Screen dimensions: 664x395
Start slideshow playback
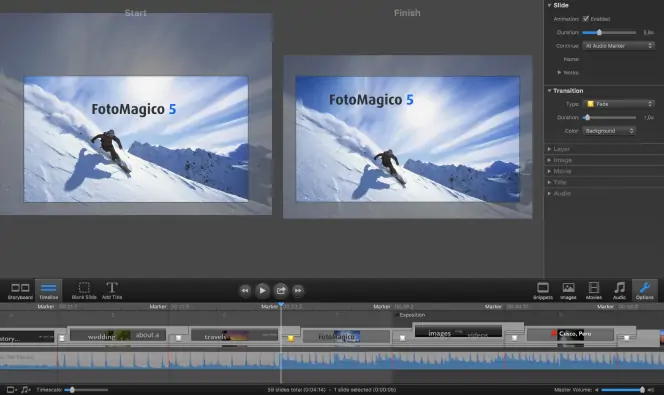263,290
